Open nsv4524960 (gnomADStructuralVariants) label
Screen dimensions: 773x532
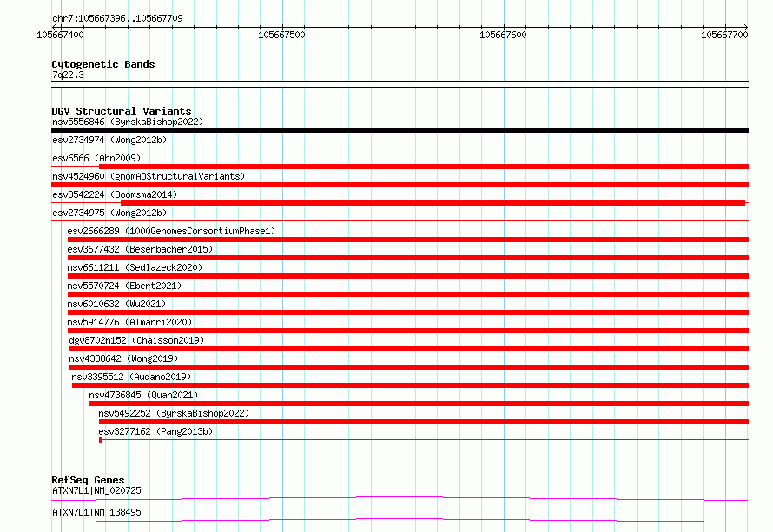point(149,176)
